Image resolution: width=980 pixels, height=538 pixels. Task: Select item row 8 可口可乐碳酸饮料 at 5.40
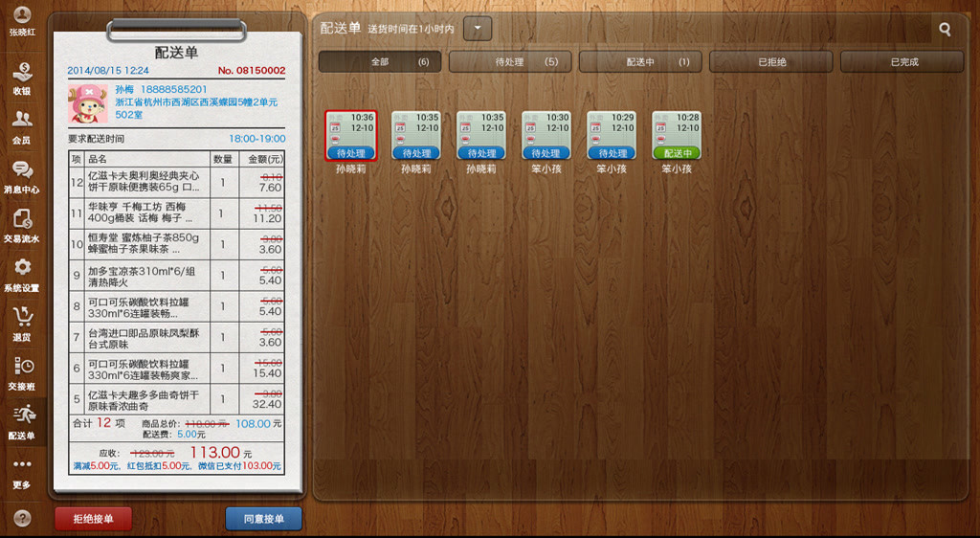click(177, 306)
